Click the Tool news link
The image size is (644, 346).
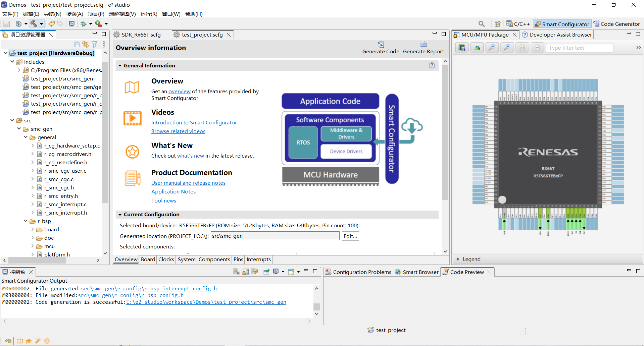pos(163,200)
